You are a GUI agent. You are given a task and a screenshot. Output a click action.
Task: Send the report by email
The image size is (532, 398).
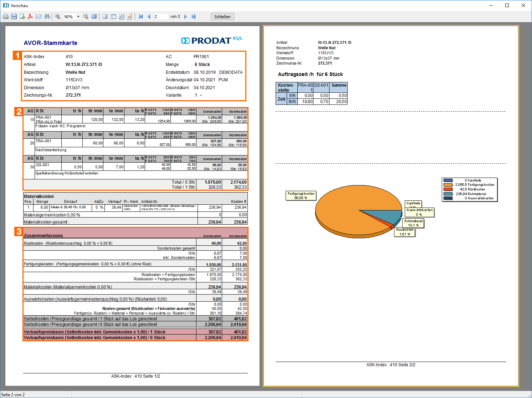tap(39, 16)
